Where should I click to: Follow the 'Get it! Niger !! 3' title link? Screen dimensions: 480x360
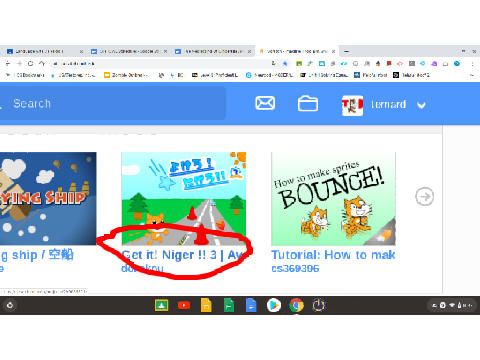tap(183, 255)
